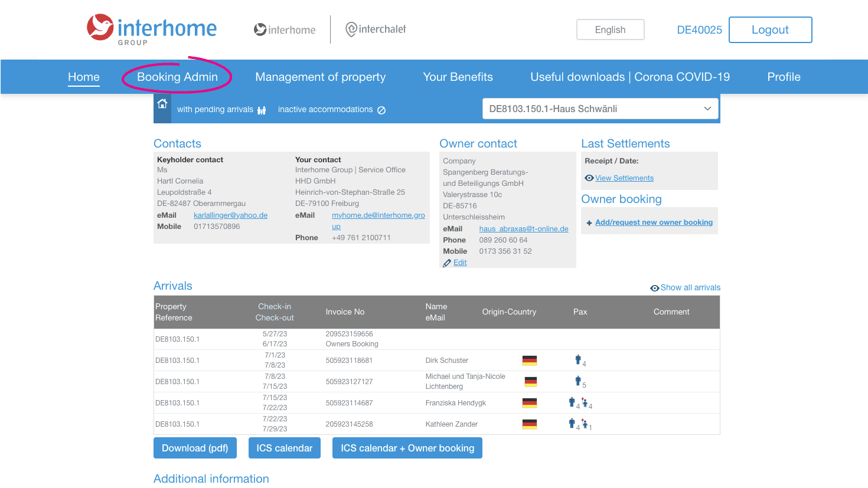Open Useful downloads | Corona COVID-19

[630, 77]
